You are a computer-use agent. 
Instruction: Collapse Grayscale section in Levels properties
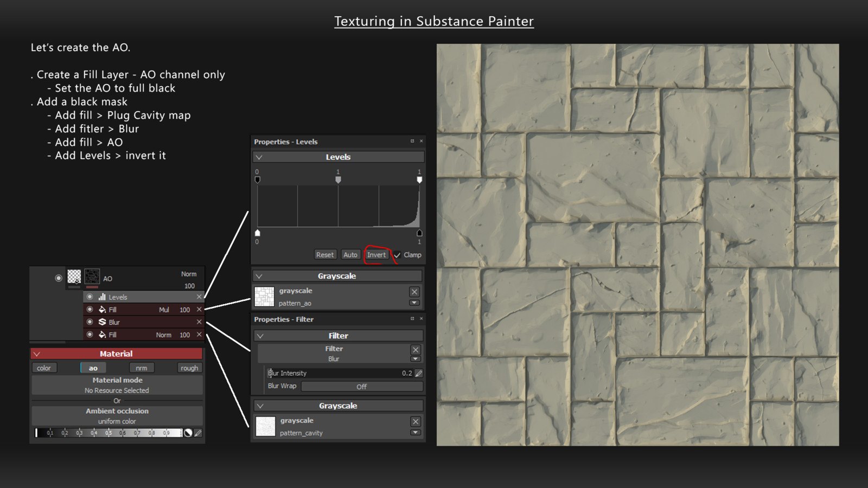tap(259, 276)
